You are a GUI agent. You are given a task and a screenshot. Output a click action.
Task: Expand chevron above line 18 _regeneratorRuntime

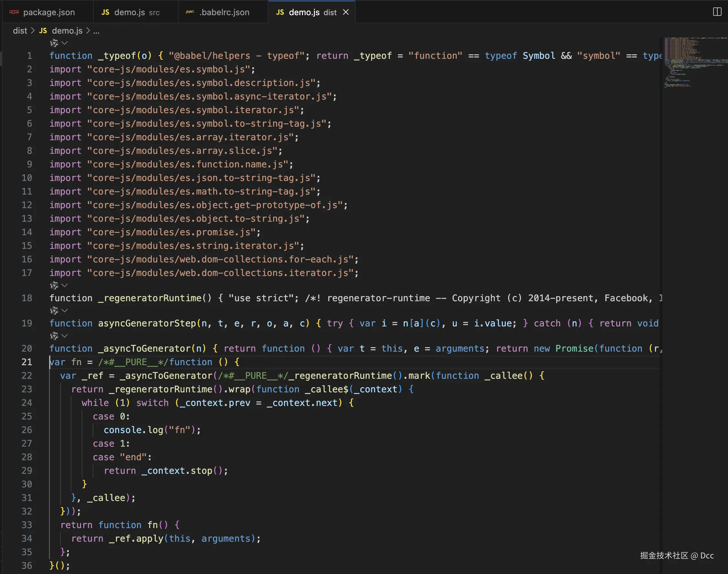click(x=65, y=285)
